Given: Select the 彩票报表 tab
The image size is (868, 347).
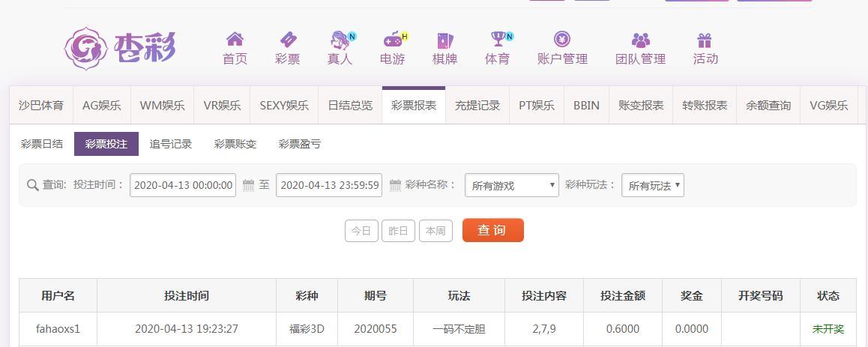Looking at the screenshot, I should [x=414, y=105].
